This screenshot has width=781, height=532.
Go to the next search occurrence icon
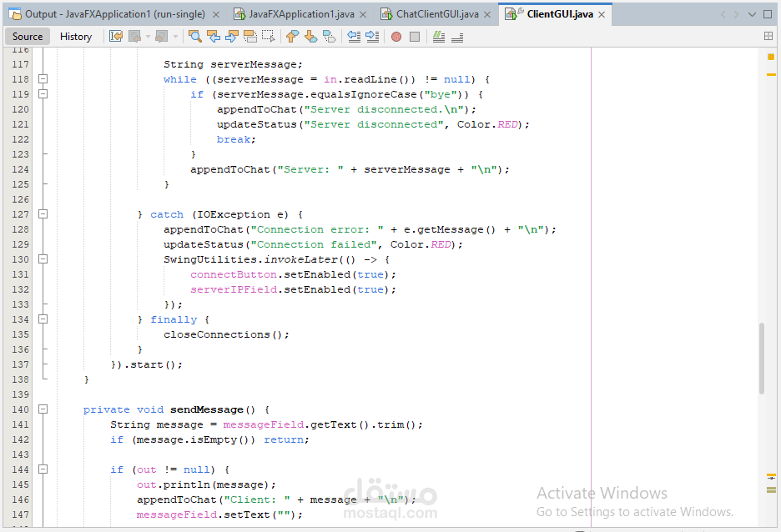[232, 37]
